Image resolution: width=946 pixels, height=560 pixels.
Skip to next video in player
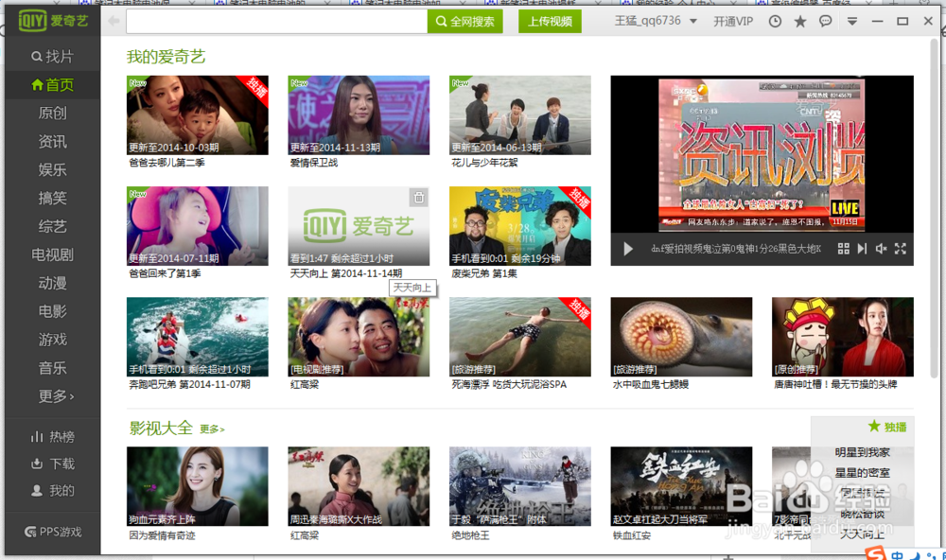(x=862, y=249)
